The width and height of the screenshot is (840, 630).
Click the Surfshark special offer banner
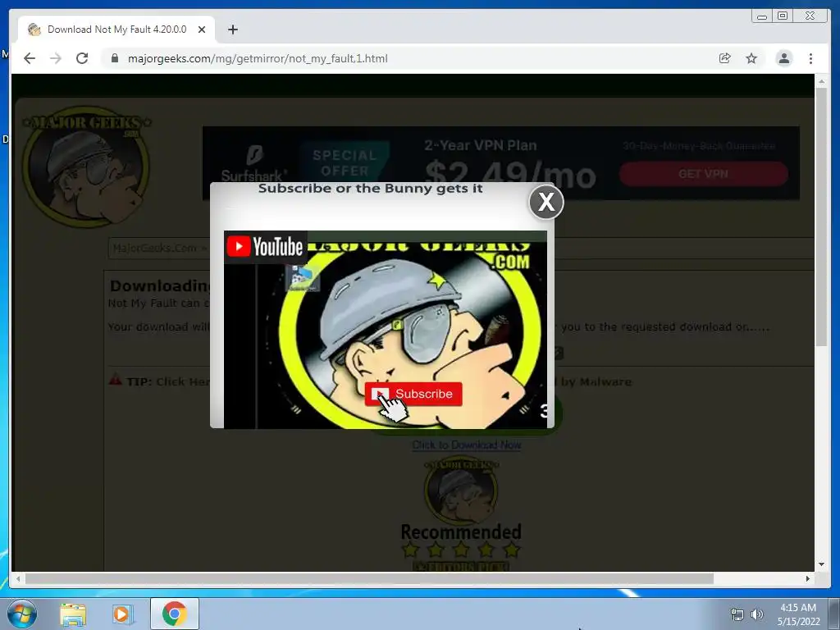point(501,163)
